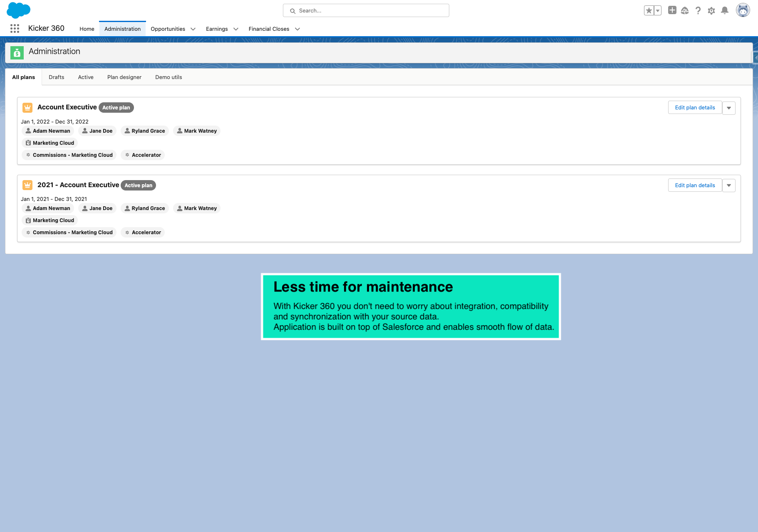758x532 pixels.
Task: Select Ryland Grace pill in the 2021 plan
Action: (x=145, y=208)
